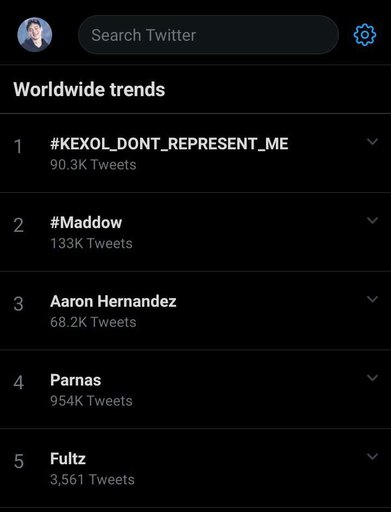View the #Maddow trending hashtag
Screen dimensions: 391x512
[86, 222]
